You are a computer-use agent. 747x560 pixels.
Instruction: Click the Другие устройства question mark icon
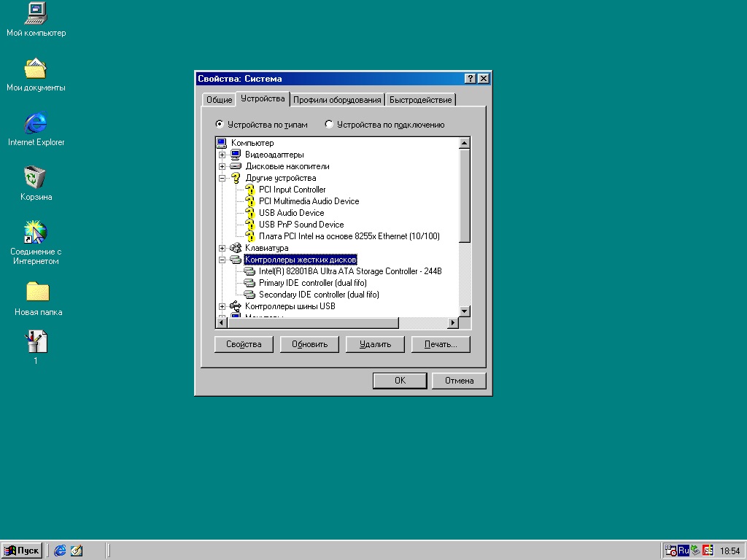(236, 178)
